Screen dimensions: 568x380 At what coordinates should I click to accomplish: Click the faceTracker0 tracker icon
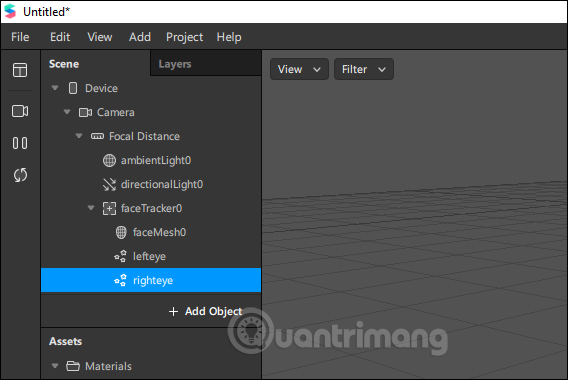[x=109, y=208]
